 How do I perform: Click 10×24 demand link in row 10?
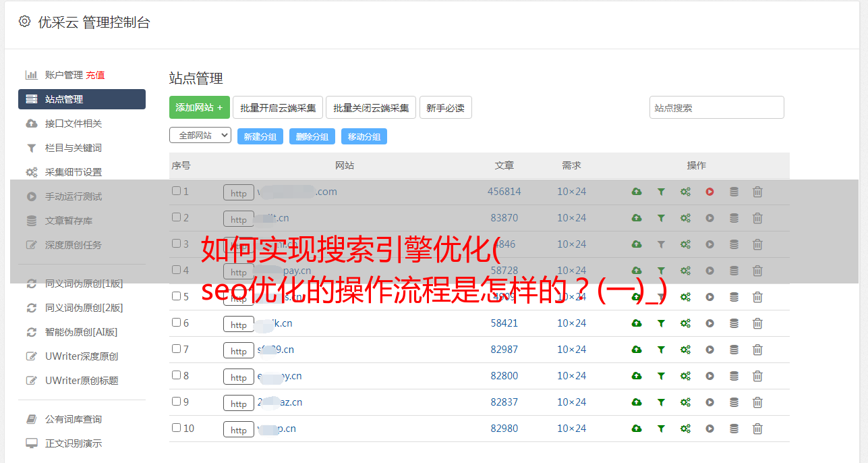572,429
